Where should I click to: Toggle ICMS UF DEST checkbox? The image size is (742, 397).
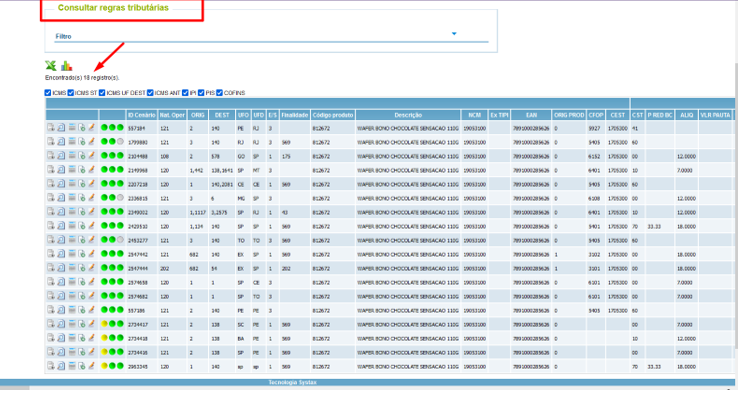tap(102, 93)
